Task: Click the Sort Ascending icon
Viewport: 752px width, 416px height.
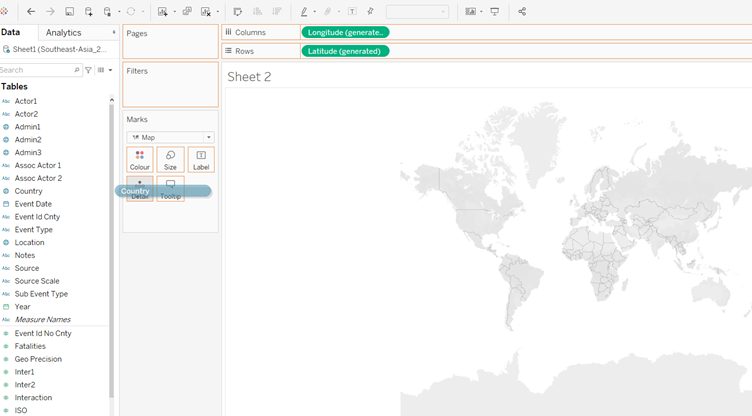Action: click(x=258, y=12)
